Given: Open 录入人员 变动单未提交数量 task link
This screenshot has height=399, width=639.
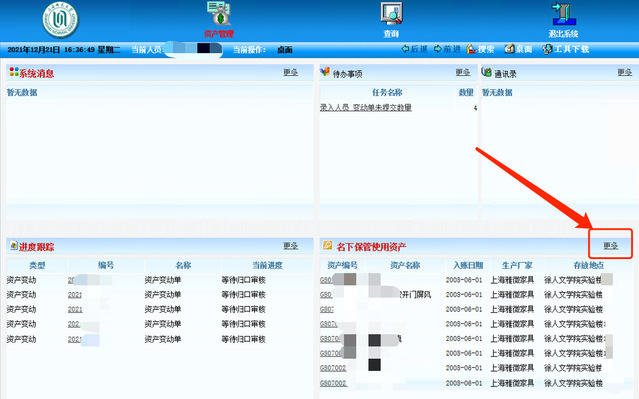Looking at the screenshot, I should (366, 108).
